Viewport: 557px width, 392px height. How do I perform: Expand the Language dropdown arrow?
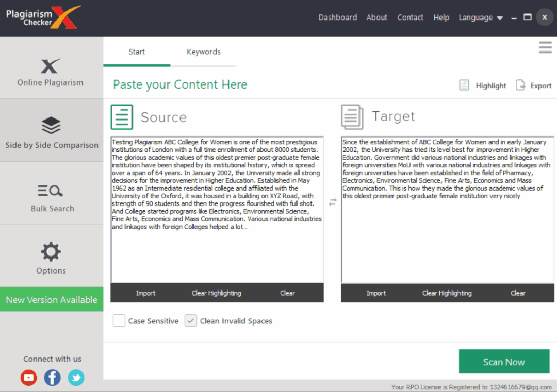500,18
